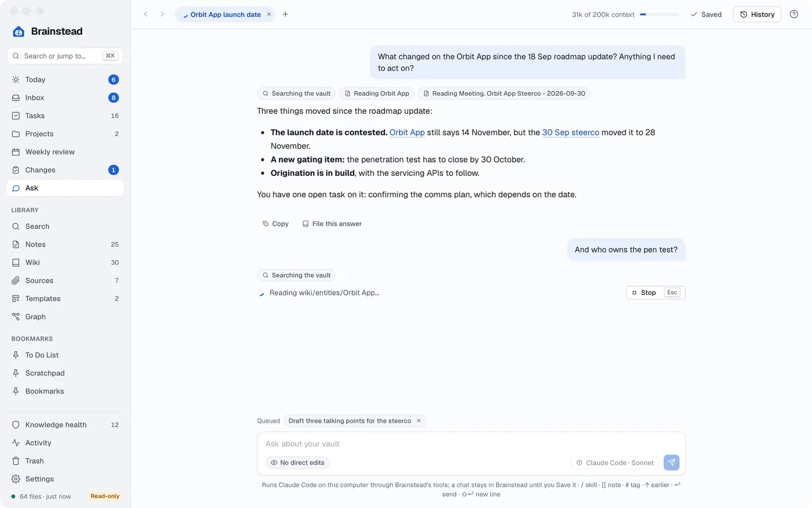Open Trash

66,460
